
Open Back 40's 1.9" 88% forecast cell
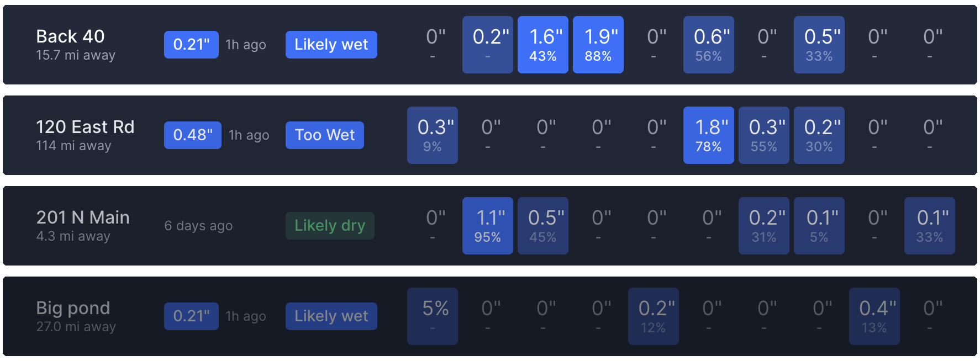click(x=598, y=45)
